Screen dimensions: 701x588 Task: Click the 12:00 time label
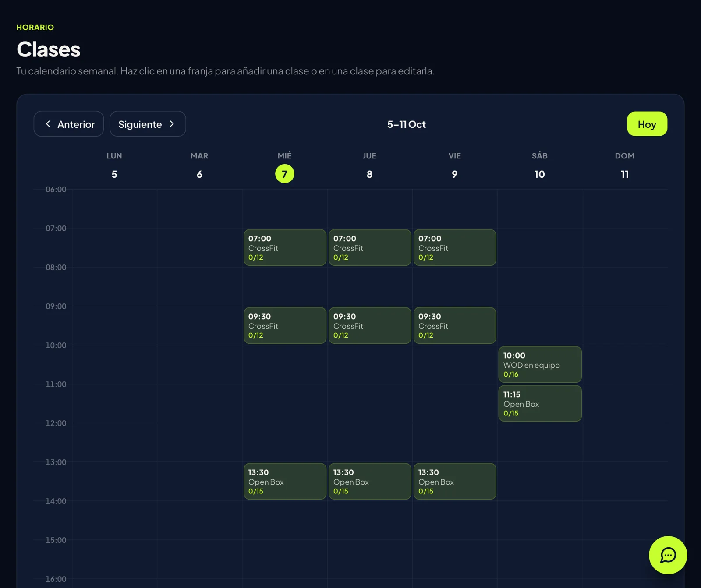coord(56,423)
